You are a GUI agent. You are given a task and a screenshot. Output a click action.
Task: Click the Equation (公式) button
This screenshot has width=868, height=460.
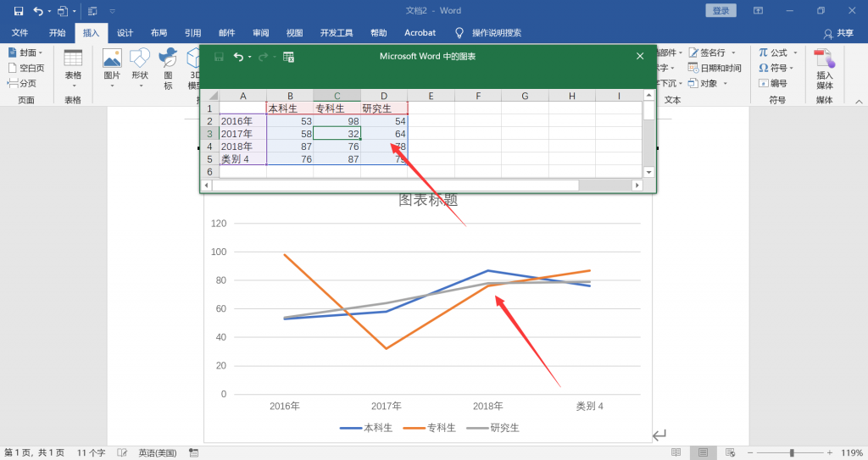point(773,53)
